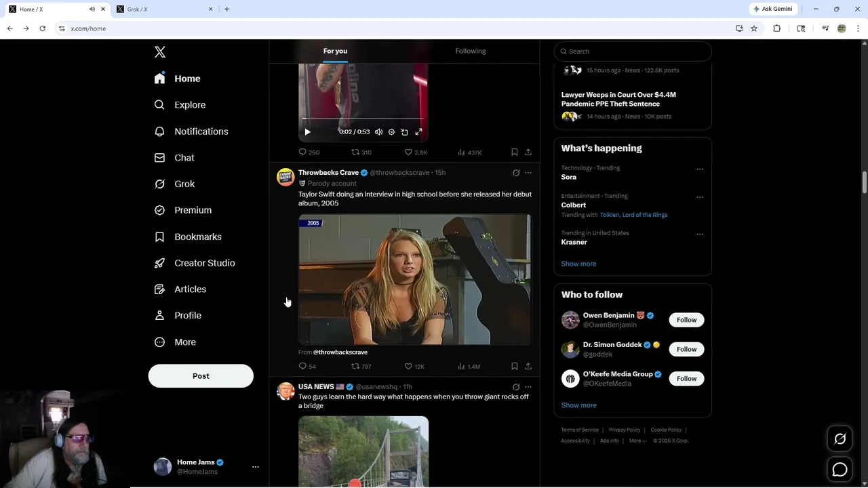Open USA NEWS profile avatar
Screen dimensions: 868x488
tap(285, 392)
